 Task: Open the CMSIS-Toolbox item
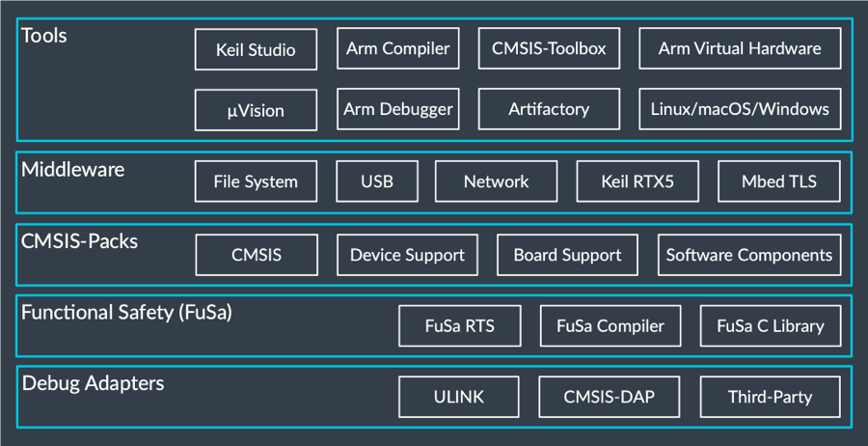(x=549, y=48)
